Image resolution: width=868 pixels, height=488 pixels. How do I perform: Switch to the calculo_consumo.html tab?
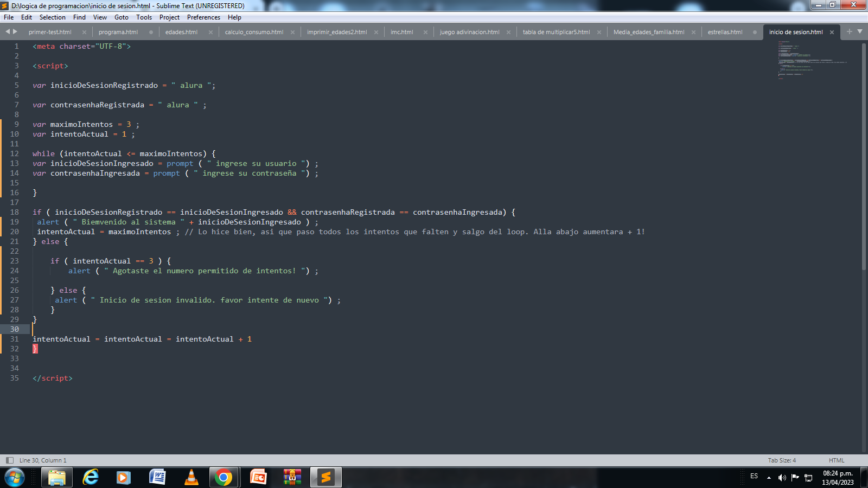pyautogui.click(x=254, y=32)
